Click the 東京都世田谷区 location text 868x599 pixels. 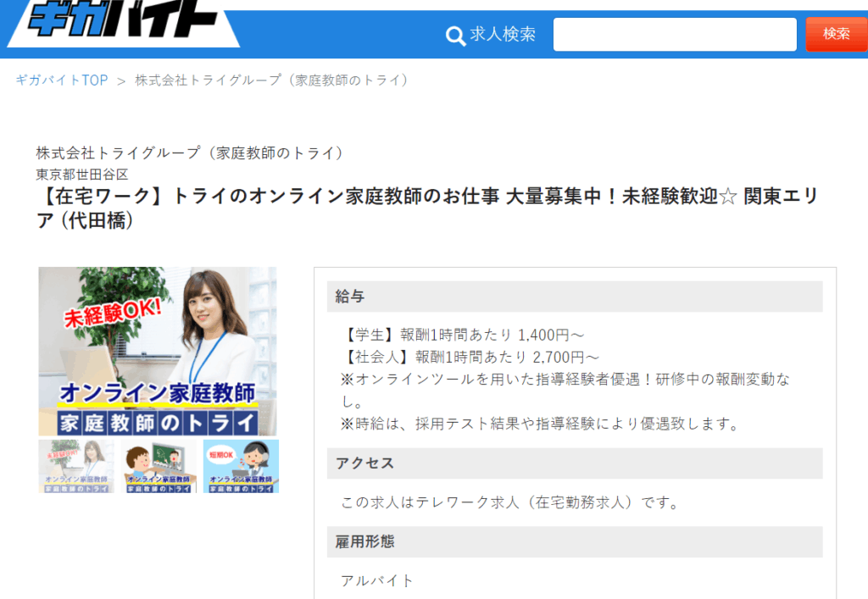click(x=82, y=175)
